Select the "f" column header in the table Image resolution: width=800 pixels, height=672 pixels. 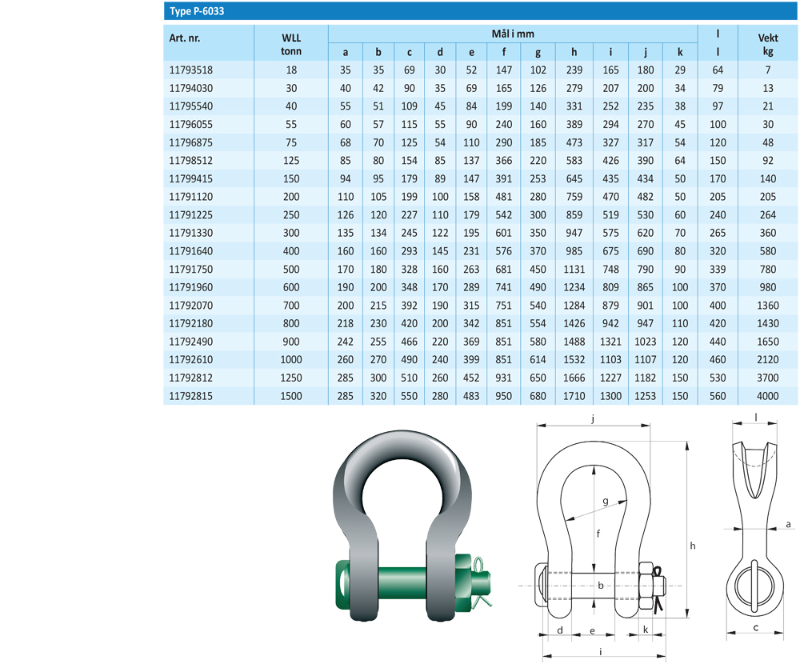(x=502, y=53)
